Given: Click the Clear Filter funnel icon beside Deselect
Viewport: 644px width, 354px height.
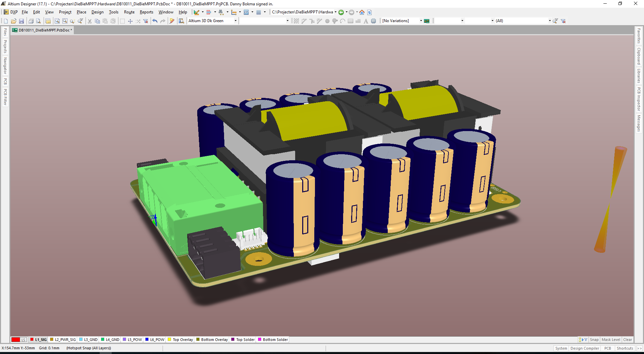Looking at the screenshot, I should coord(146,21).
